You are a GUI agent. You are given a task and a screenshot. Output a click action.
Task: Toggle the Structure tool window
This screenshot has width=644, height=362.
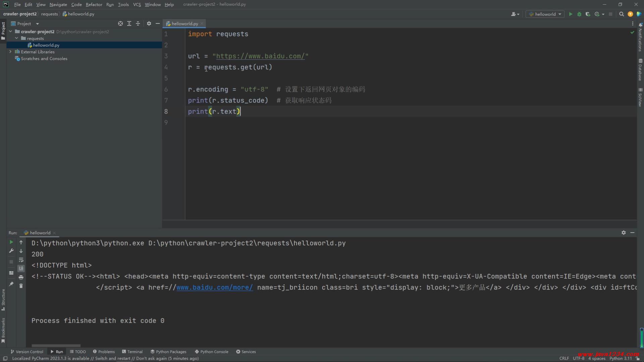[3, 300]
